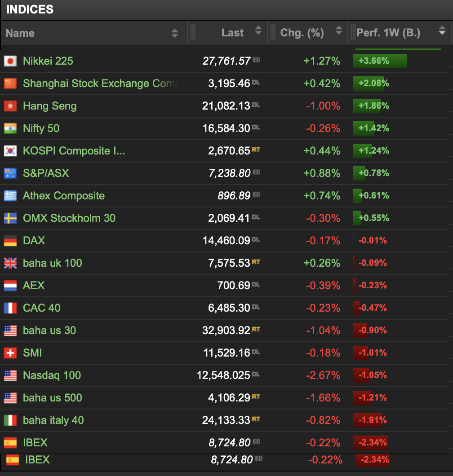Click the Italy flag beside baha italy 40
This screenshot has width=453, height=476.
[x=10, y=420]
